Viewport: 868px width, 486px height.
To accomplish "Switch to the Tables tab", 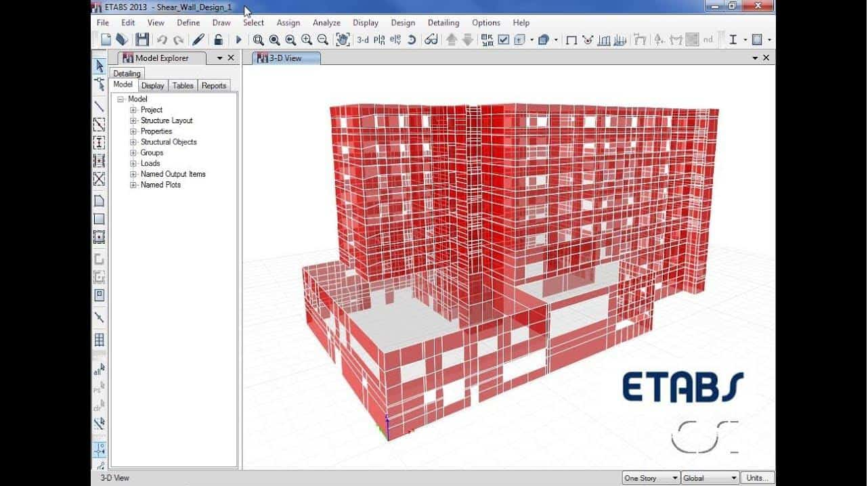I will pos(183,85).
